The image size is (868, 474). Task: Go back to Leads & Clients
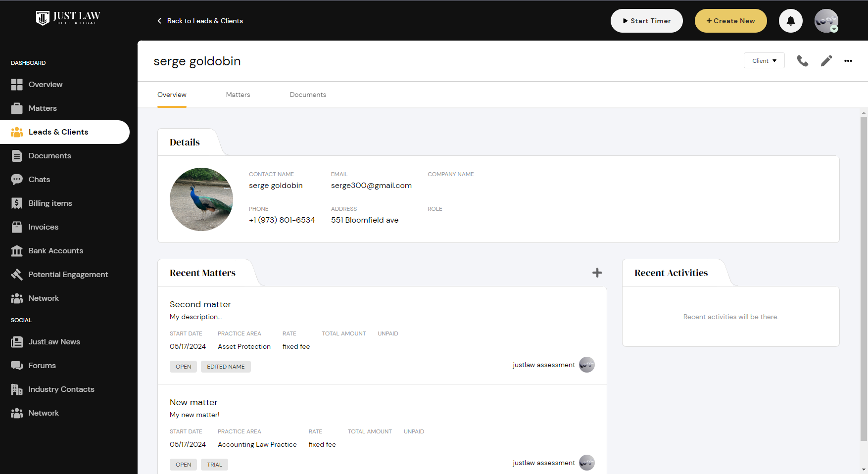point(200,21)
